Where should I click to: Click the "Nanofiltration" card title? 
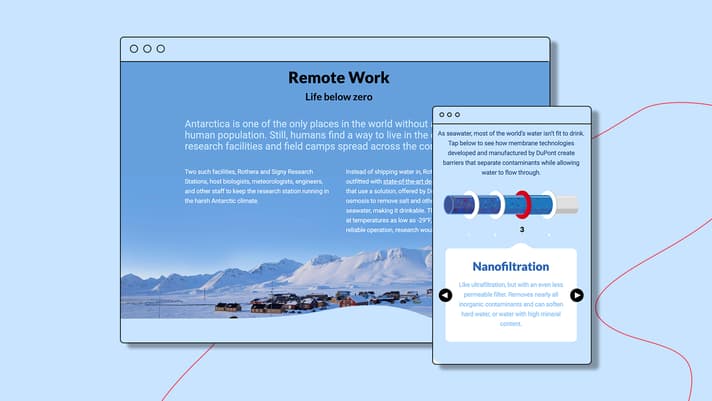tap(511, 267)
